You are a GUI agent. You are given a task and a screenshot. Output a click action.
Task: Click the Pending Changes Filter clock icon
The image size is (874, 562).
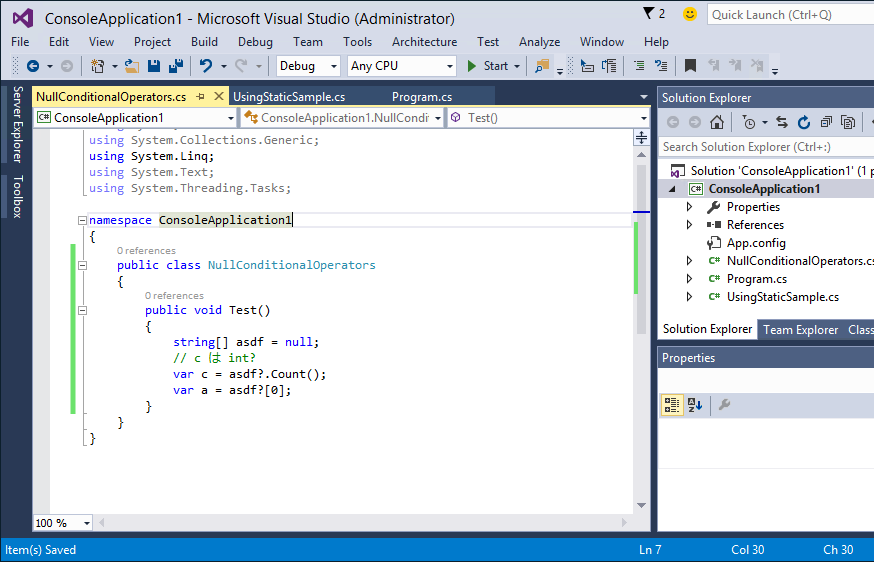750,122
